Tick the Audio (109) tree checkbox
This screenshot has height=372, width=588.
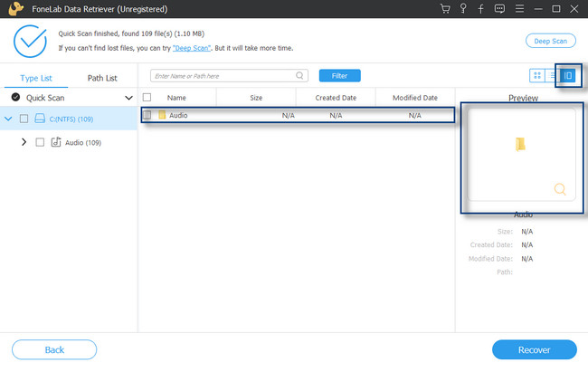tap(40, 142)
